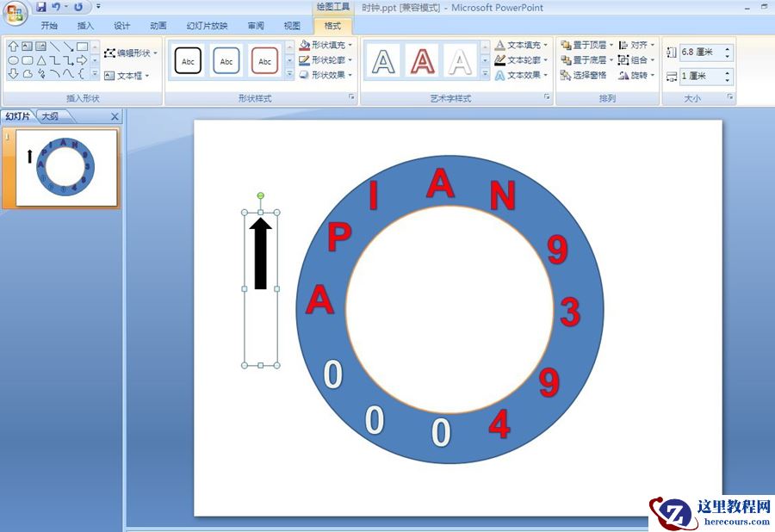Open 文本效果 text effects menu

click(x=522, y=75)
